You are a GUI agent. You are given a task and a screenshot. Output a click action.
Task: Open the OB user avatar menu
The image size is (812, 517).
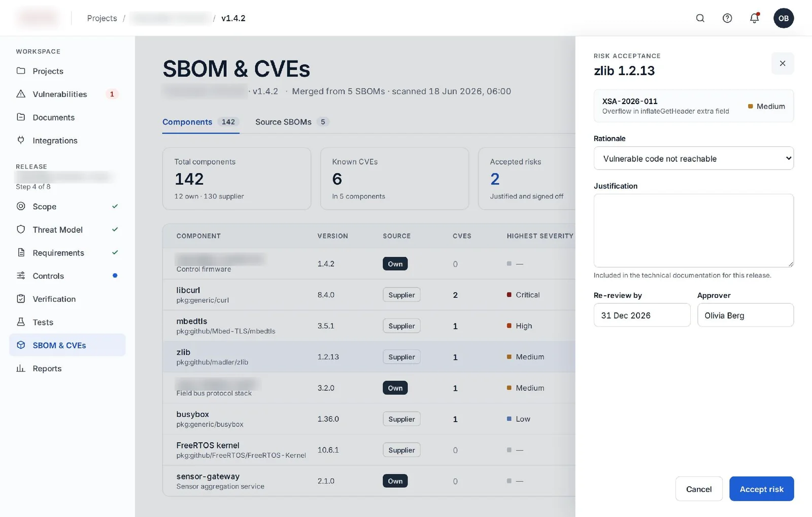(x=783, y=18)
